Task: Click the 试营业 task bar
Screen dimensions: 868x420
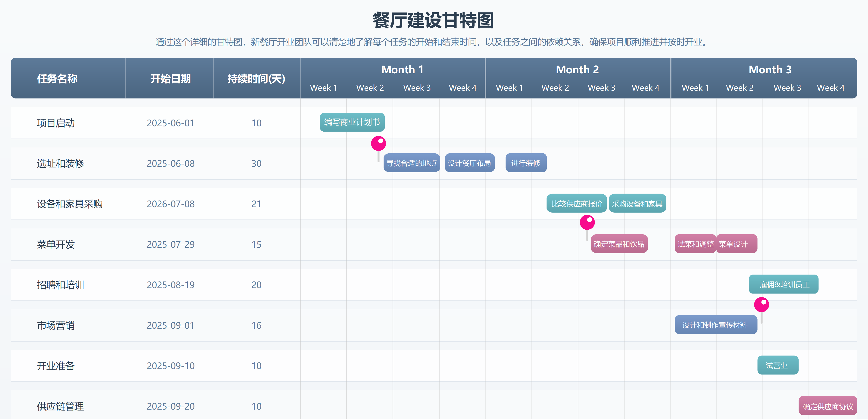Action: tap(777, 365)
